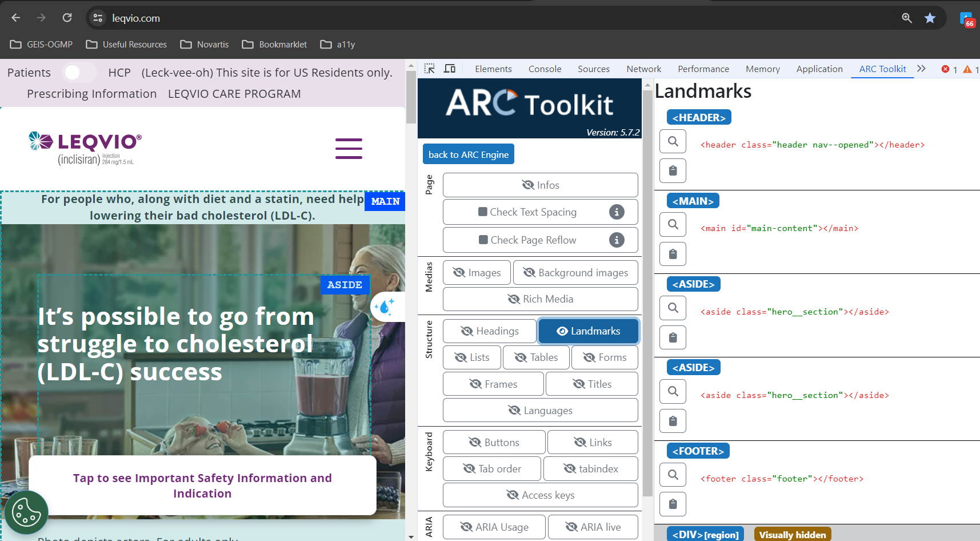This screenshot has width=980, height=541.
Task: Click the DevTools inspect element icon
Action: point(430,69)
